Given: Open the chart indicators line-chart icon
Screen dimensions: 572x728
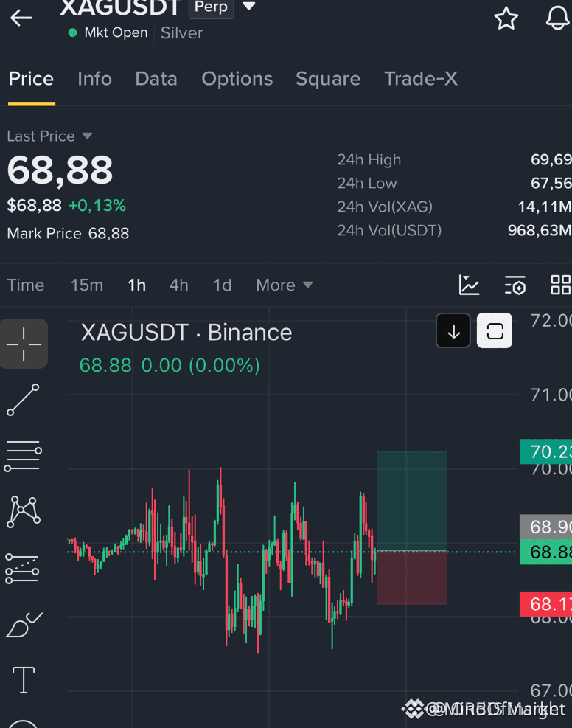Looking at the screenshot, I should (x=469, y=285).
